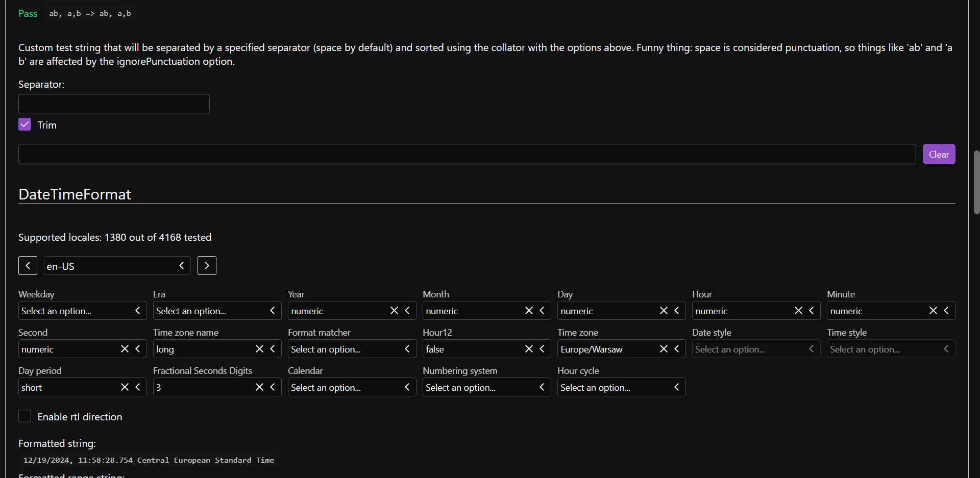
Task: Clear the Year field value
Action: point(394,311)
